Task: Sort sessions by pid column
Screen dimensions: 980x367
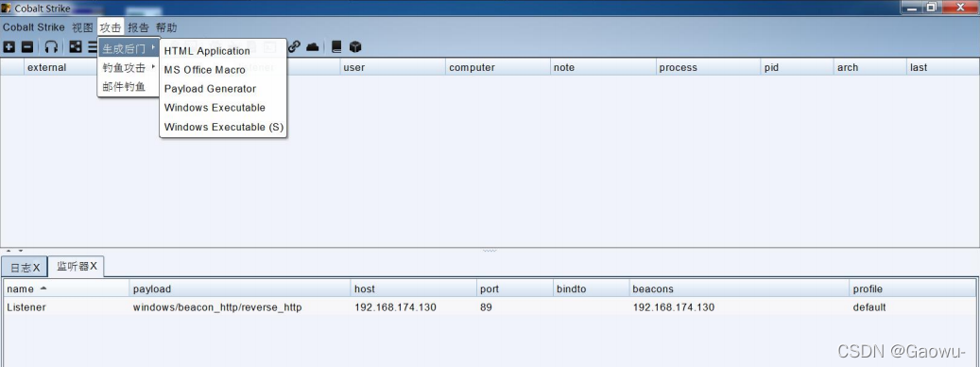Action: click(797, 67)
